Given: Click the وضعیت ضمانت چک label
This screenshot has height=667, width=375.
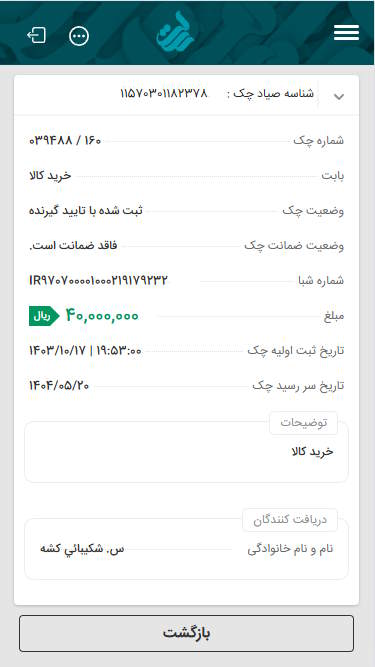Looking at the screenshot, I should coord(294,246).
